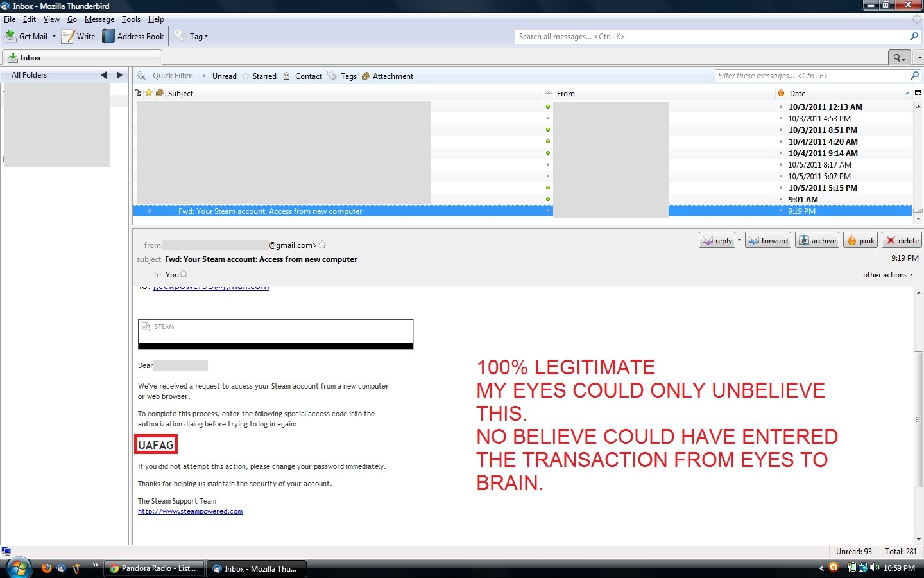Toggle the Tags quick filter

[342, 76]
